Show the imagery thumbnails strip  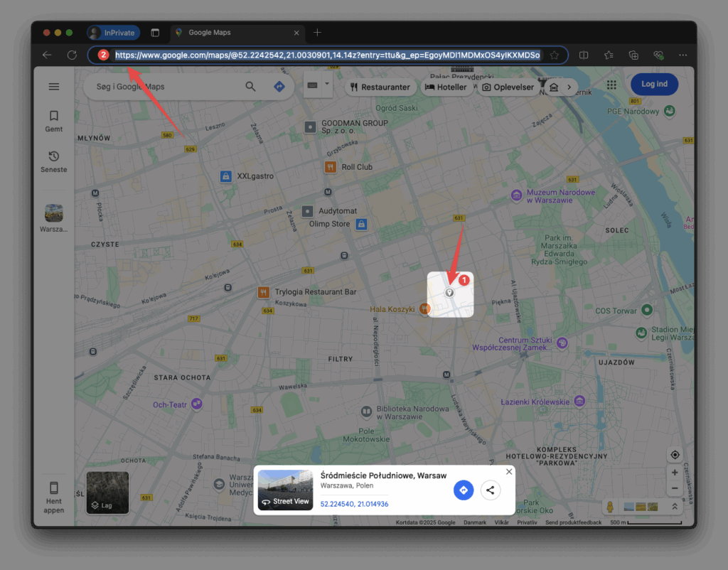[x=641, y=507]
